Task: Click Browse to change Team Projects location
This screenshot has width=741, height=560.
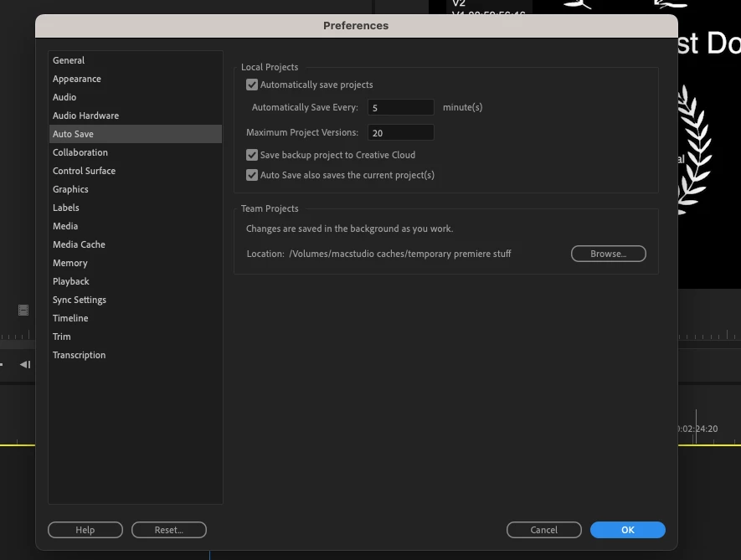Action: tap(608, 254)
